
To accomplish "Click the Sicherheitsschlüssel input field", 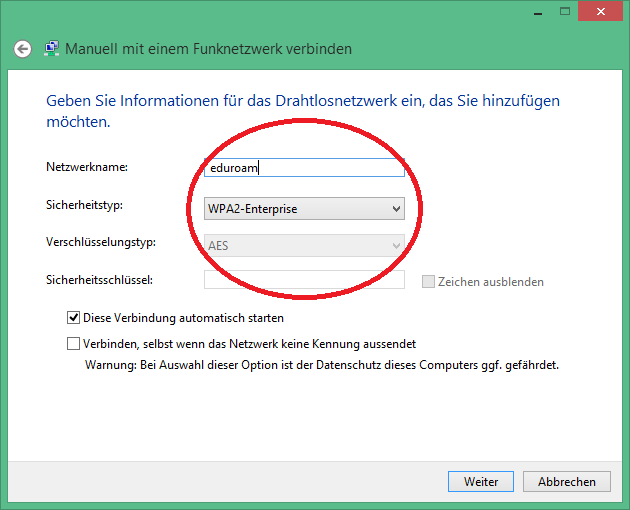I will click(304, 280).
